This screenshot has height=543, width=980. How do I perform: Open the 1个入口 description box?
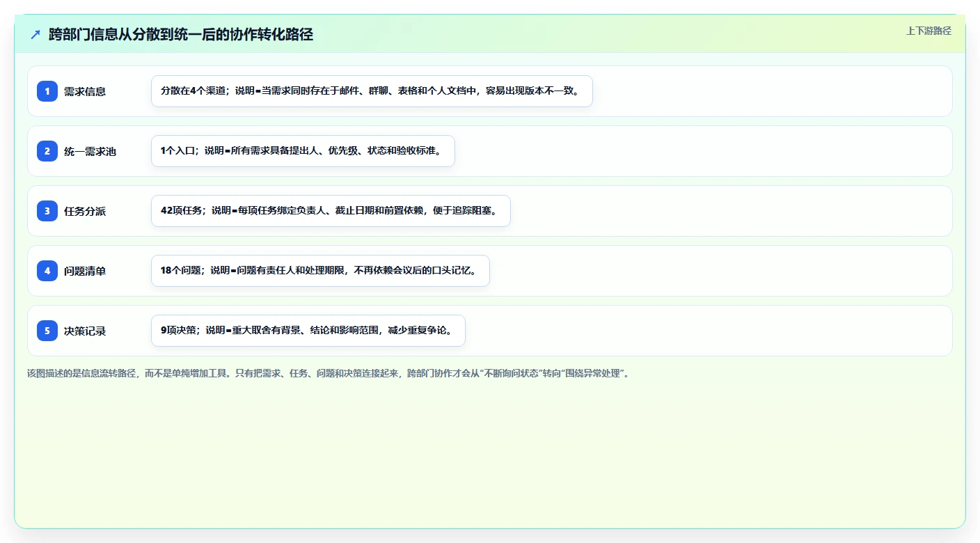tap(303, 151)
